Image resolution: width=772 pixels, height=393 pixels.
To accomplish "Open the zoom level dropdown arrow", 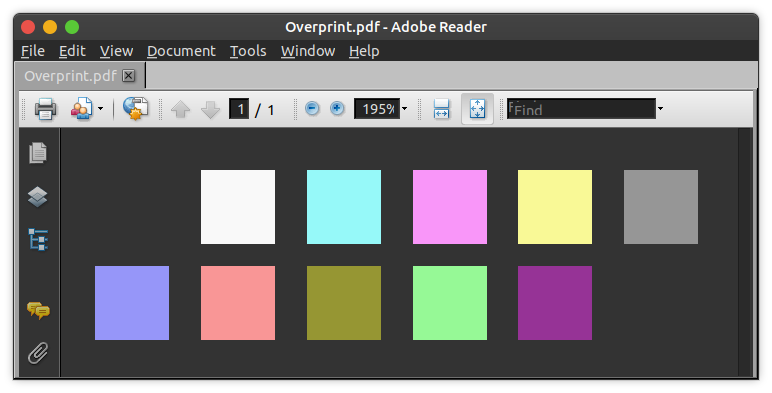I will [405, 109].
